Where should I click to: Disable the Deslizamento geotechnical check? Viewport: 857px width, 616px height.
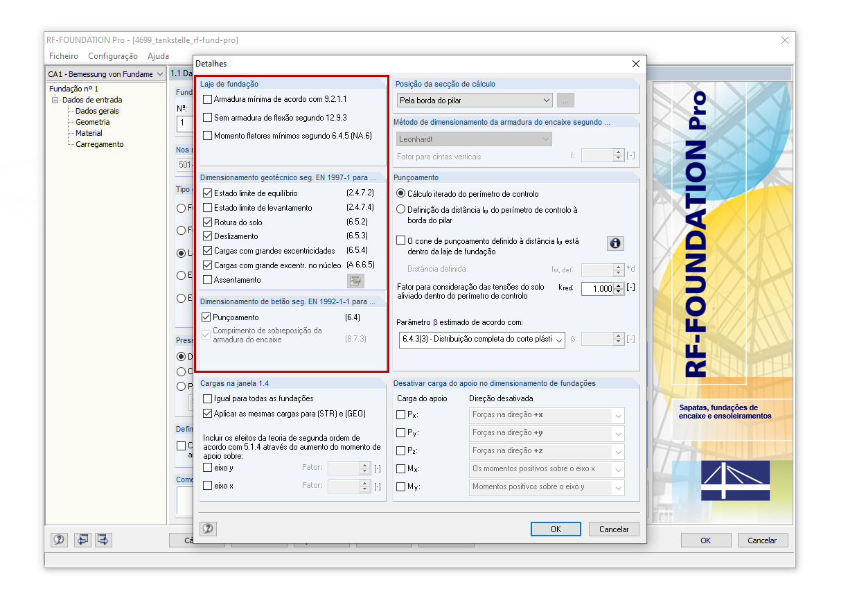coord(207,236)
